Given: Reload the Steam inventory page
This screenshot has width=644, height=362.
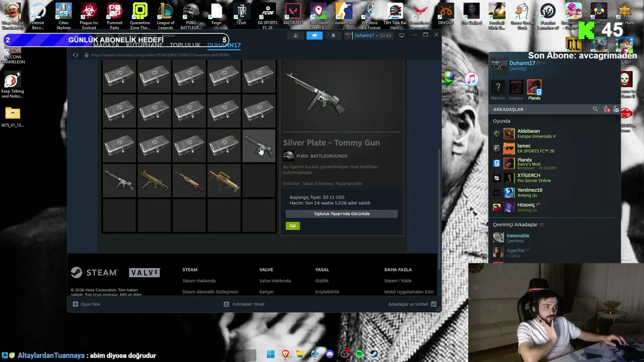Looking at the screenshot, I should tap(75, 55).
